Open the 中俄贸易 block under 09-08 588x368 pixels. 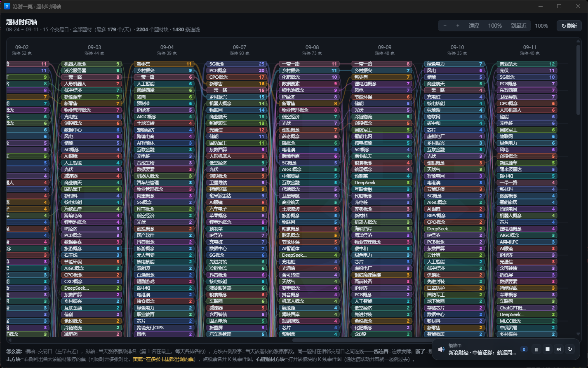pos(309,176)
